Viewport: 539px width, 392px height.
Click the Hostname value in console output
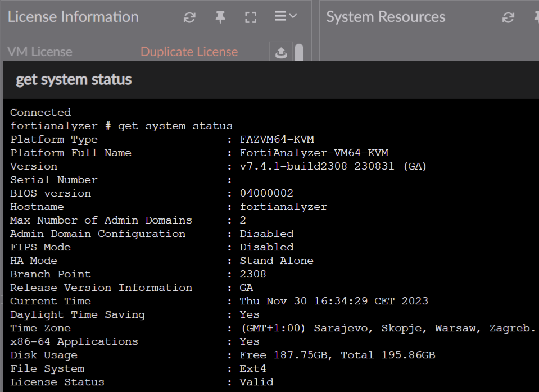[x=283, y=207]
